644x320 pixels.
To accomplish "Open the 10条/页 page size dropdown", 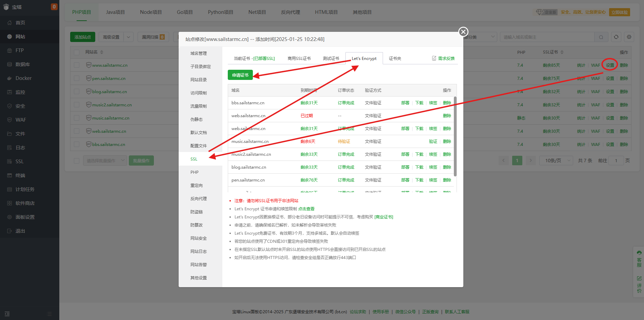I will [x=556, y=161].
